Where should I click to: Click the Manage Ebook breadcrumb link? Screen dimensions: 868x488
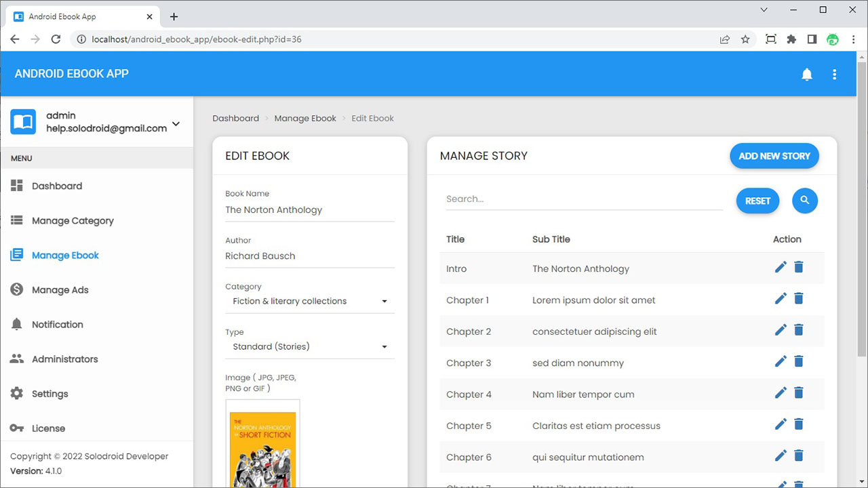point(305,118)
